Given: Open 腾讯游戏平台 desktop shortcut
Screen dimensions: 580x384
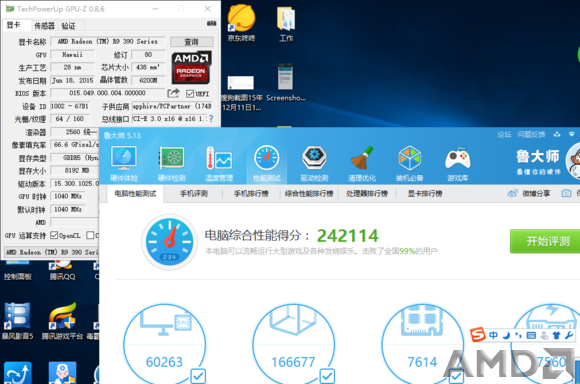Looking at the screenshot, I should [62, 321].
